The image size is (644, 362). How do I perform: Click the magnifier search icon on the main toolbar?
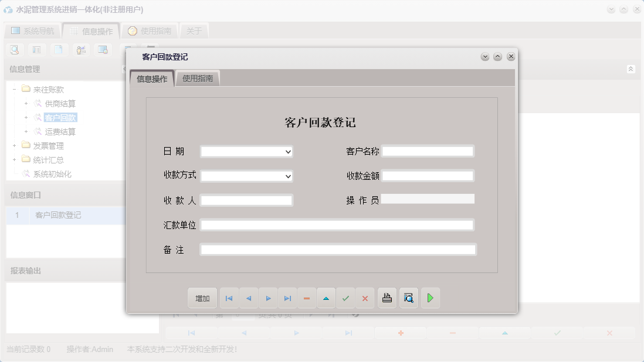[x=14, y=50]
